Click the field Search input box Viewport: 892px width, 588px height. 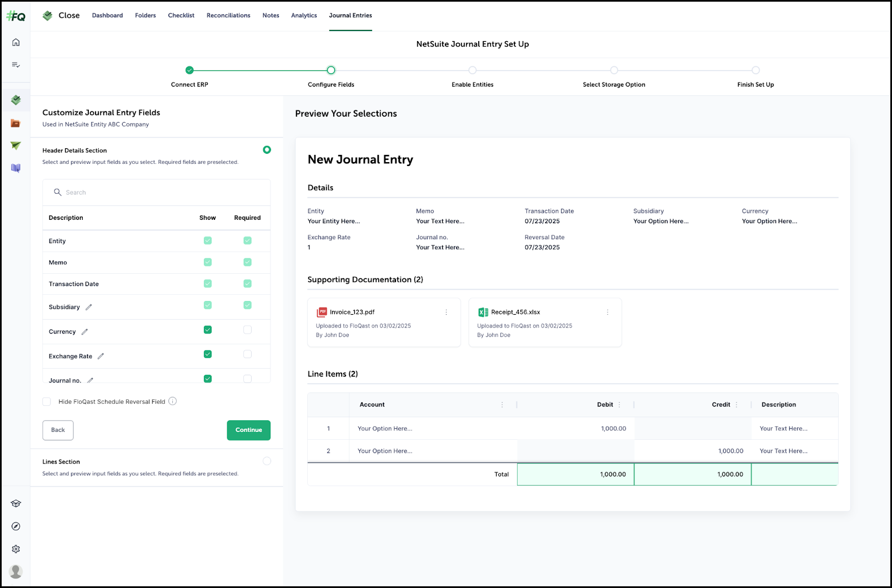pyautogui.click(x=161, y=193)
